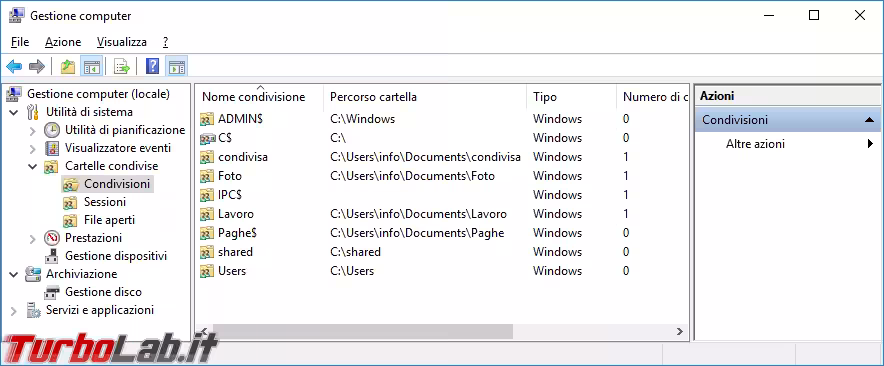Click the Lavoro share icon
Image resolution: width=884 pixels, height=366 pixels.
[x=207, y=214]
